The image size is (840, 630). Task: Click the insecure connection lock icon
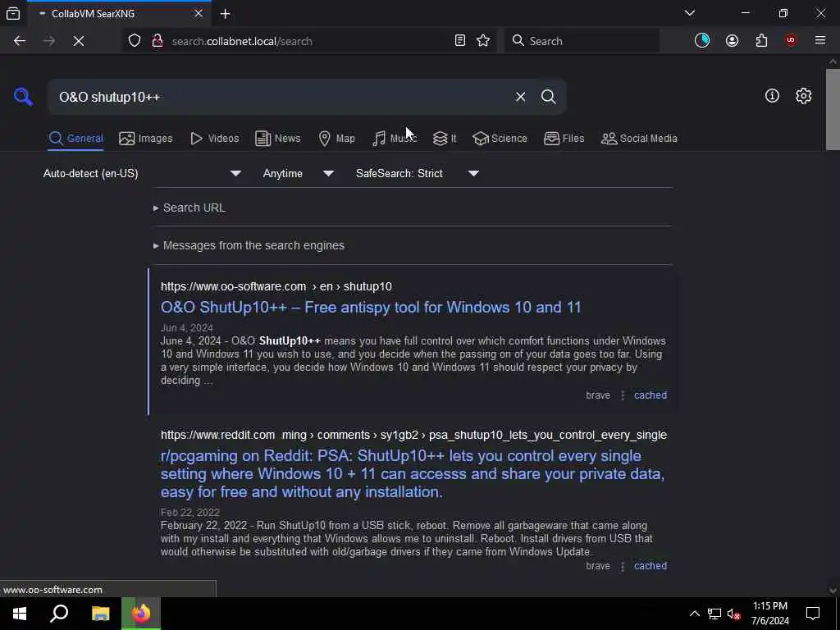(157, 41)
